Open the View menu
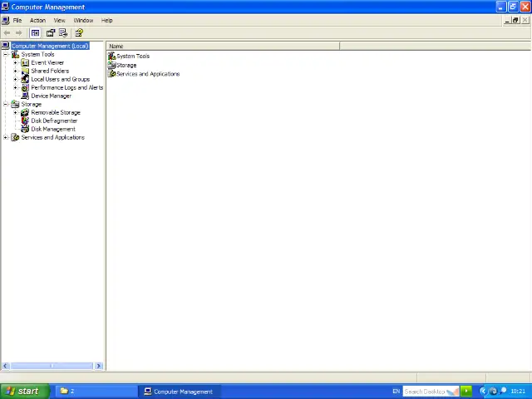This screenshot has height=399, width=532. (x=59, y=20)
